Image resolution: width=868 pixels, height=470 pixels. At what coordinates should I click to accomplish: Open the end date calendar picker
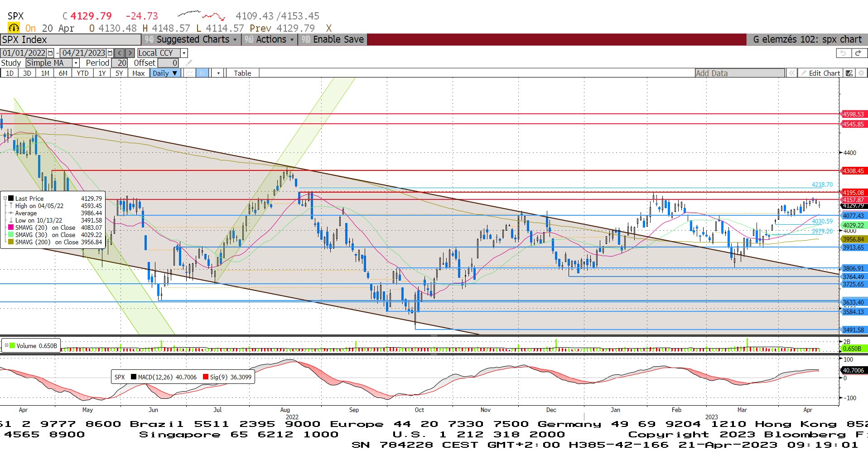click(110, 53)
